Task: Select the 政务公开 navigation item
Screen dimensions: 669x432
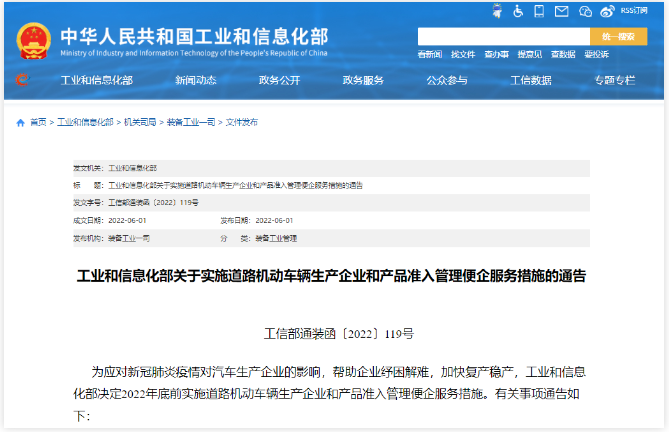Action: (279, 80)
